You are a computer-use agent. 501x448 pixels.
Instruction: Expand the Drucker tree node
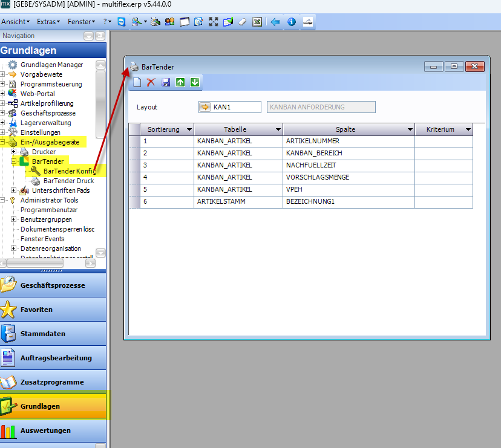13,152
